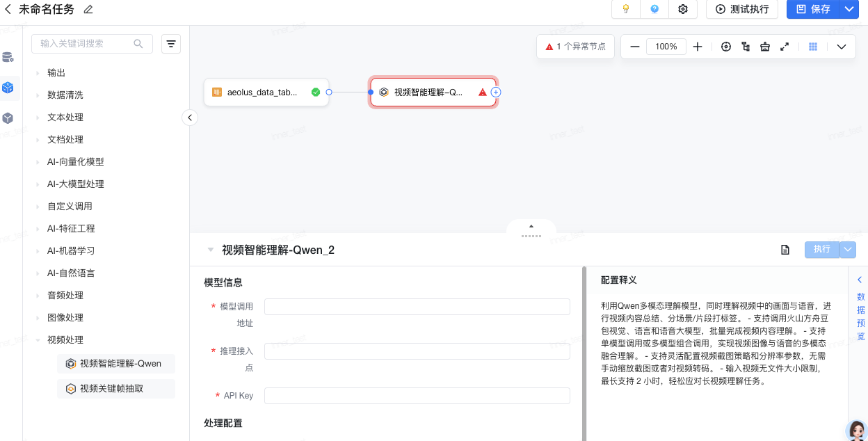The height and width of the screenshot is (441, 868).
Task: Click the 测试执行 button
Action: (x=742, y=9)
